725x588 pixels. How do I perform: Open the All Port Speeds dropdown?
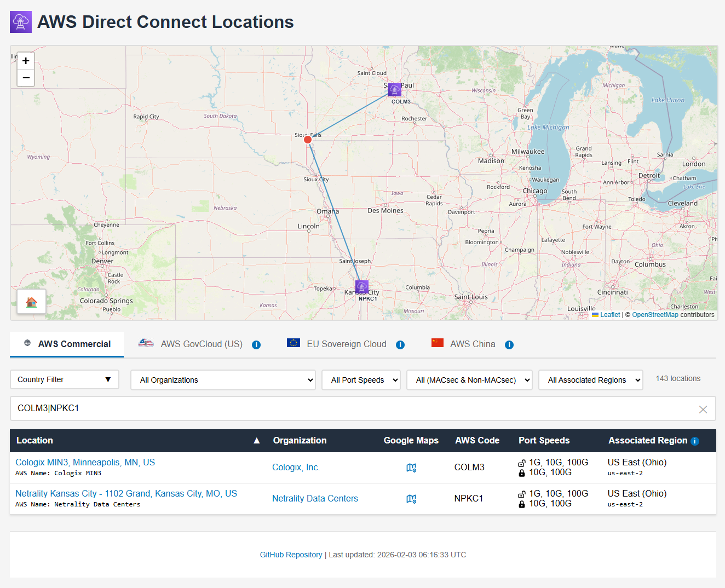pyautogui.click(x=361, y=380)
